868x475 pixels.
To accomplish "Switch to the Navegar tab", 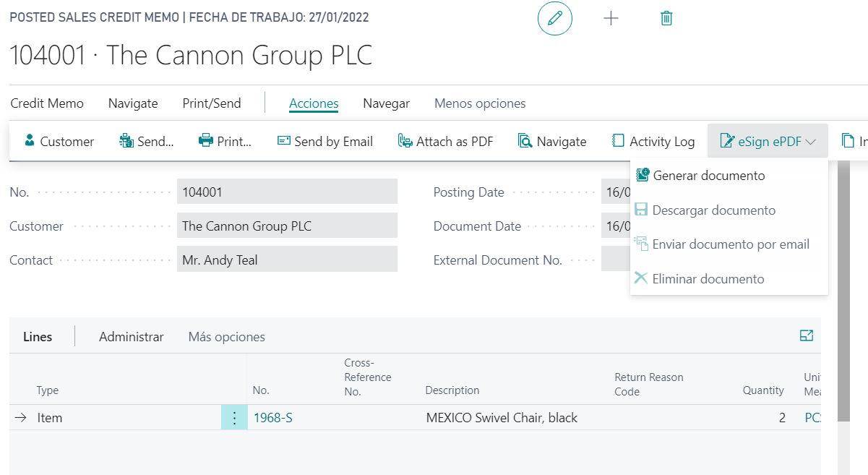I will coord(386,103).
